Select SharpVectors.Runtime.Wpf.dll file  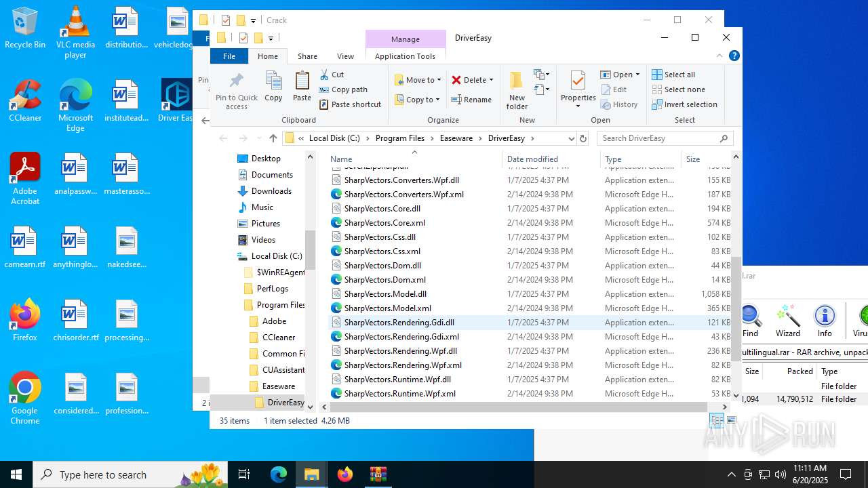(397, 380)
